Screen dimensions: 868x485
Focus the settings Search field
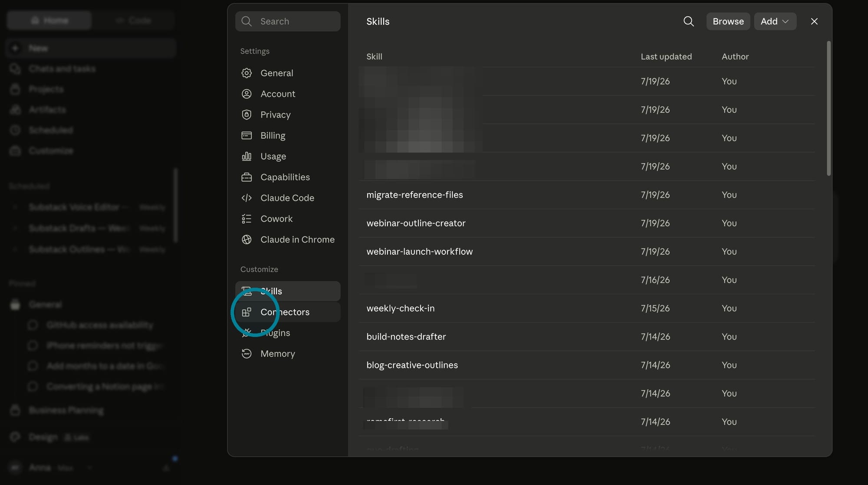point(288,21)
